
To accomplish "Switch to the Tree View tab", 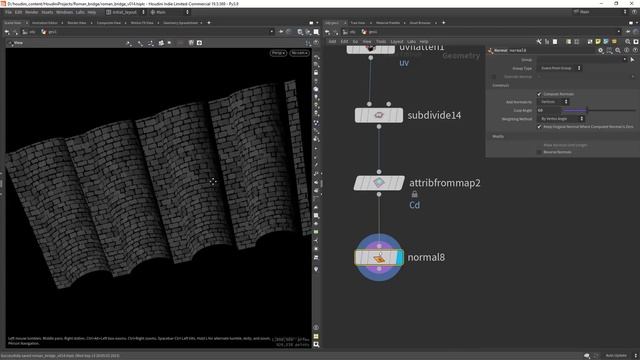I will coord(358,23).
